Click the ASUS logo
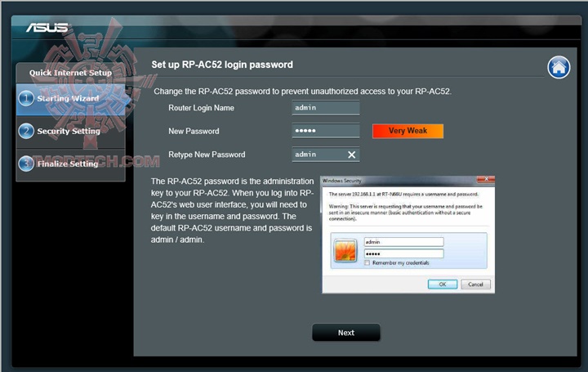The image size is (588, 372). coord(47,28)
